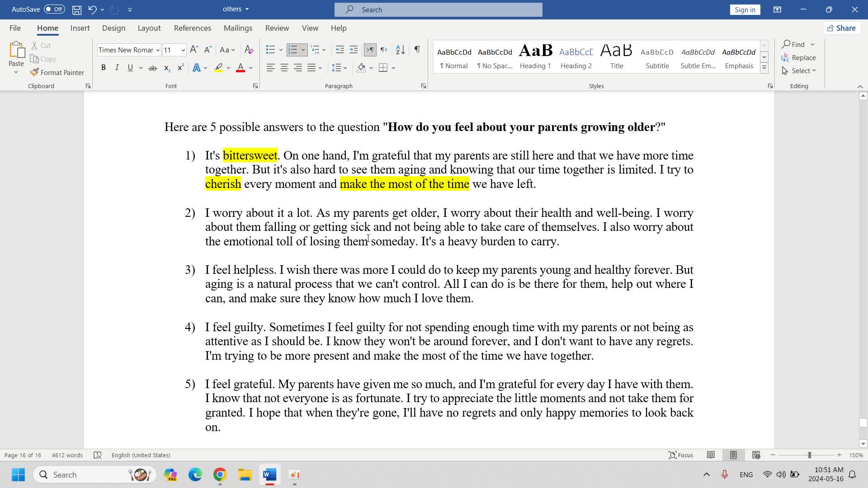Apply Strikethrough formatting
This screenshot has height=488, width=868.
(x=153, y=68)
